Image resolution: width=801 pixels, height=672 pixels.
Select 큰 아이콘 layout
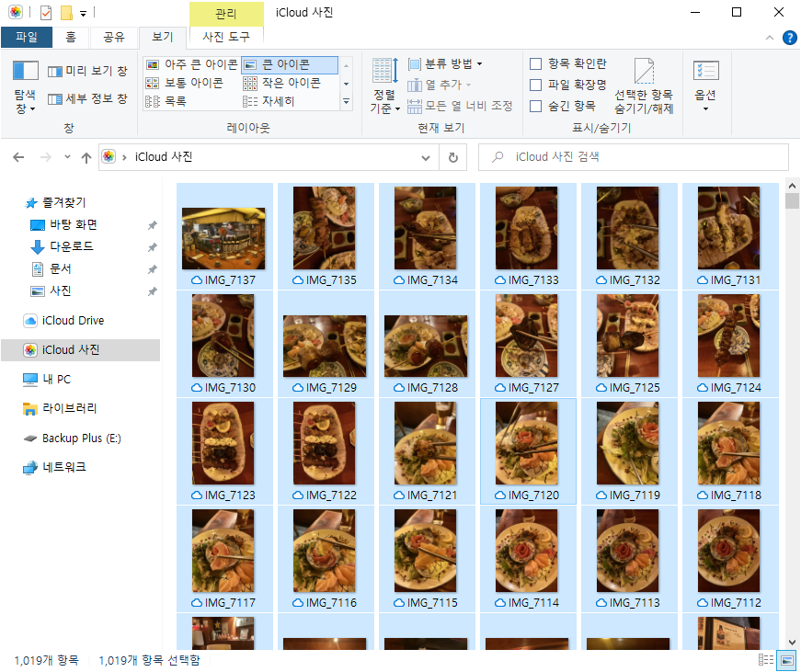(x=289, y=64)
